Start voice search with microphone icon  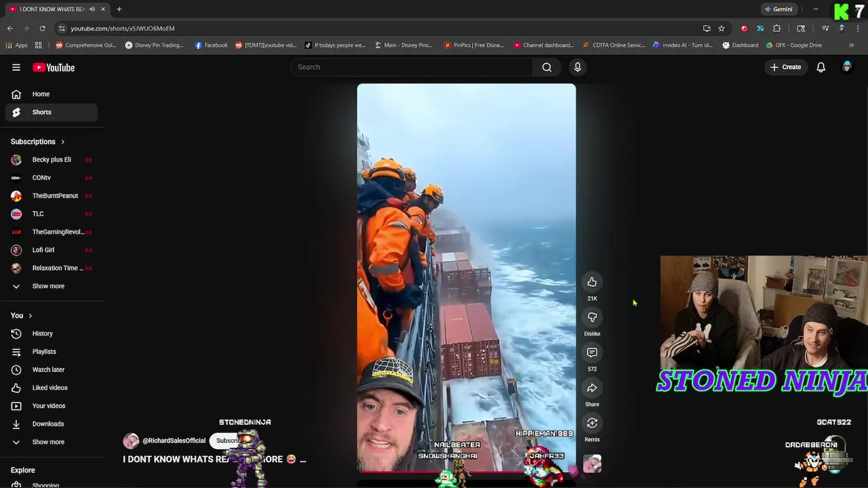pos(578,67)
